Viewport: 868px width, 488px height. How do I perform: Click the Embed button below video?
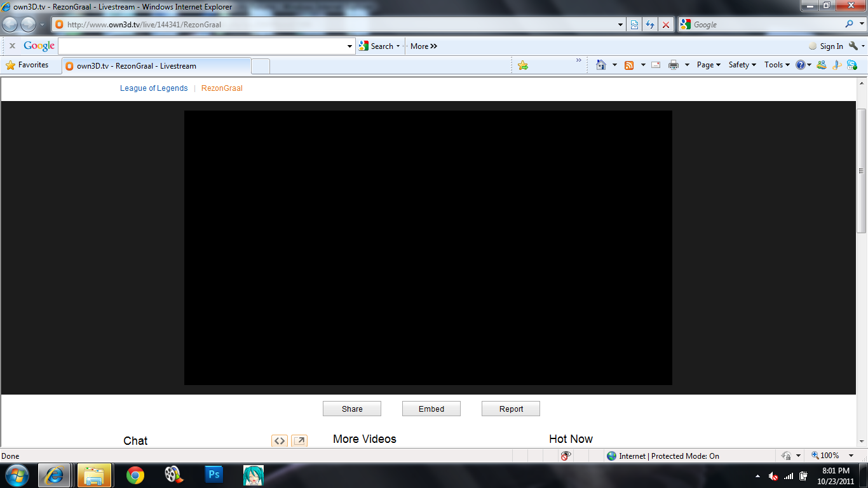[431, 409]
